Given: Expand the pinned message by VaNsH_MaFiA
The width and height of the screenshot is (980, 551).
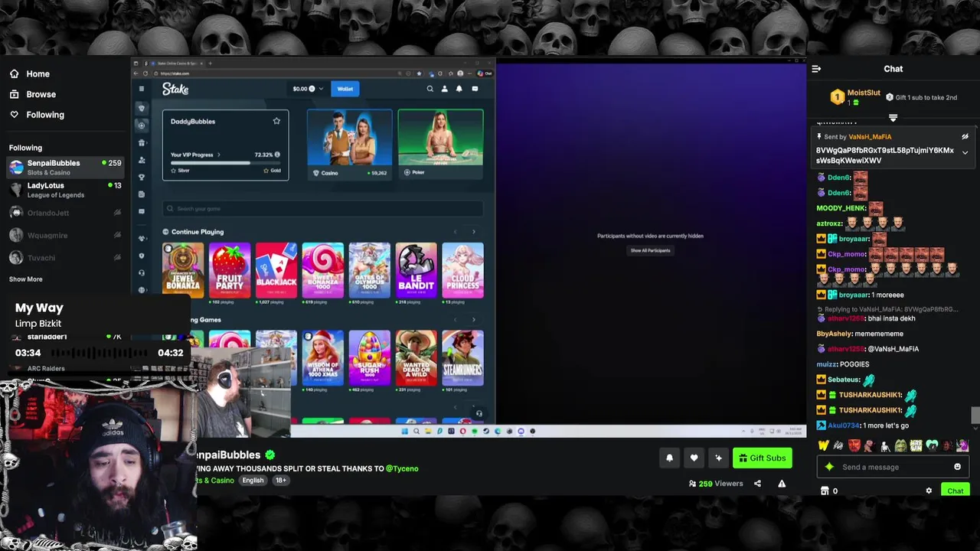Looking at the screenshot, I should (965, 152).
